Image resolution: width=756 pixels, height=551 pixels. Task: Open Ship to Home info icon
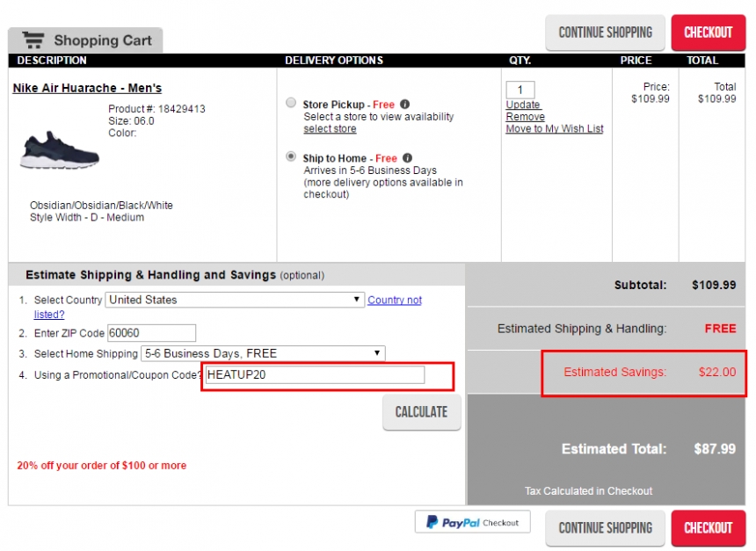click(x=407, y=157)
